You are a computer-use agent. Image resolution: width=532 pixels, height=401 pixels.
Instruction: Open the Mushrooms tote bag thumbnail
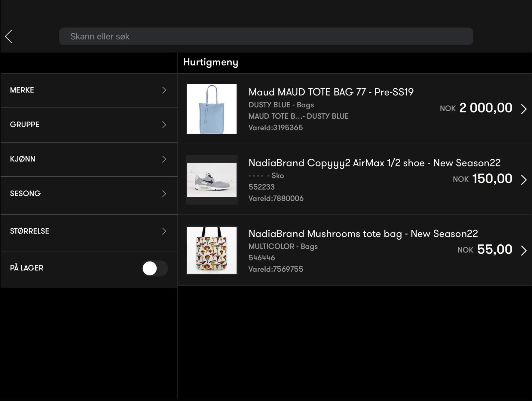click(212, 250)
